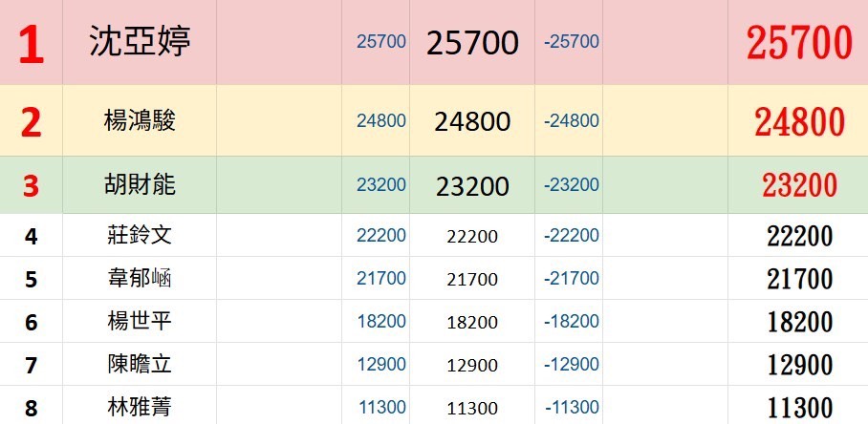868x424 pixels.
Task: Select the large red 25700 total cell
Action: point(799,43)
